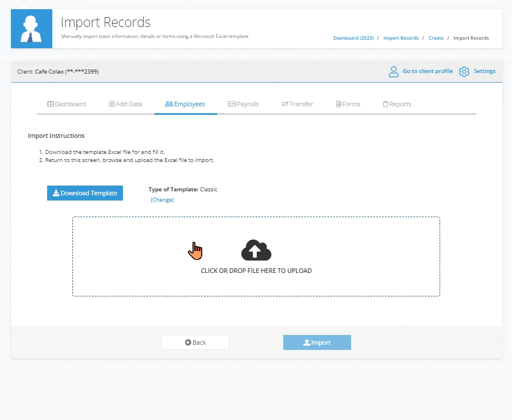Click instruction 'Download the template Excel file'

105,152
